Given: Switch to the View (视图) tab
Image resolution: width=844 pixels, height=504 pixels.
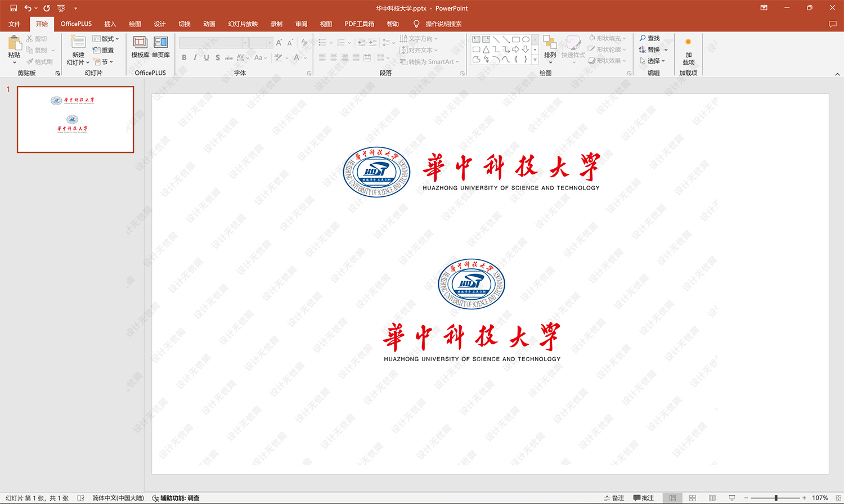Looking at the screenshot, I should (x=326, y=24).
